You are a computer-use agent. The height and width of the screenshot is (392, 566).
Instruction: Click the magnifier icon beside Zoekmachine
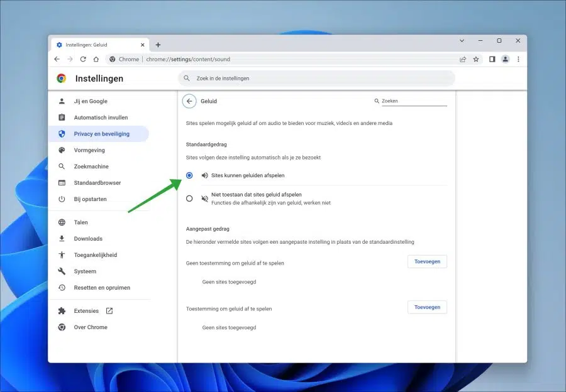pyautogui.click(x=62, y=166)
